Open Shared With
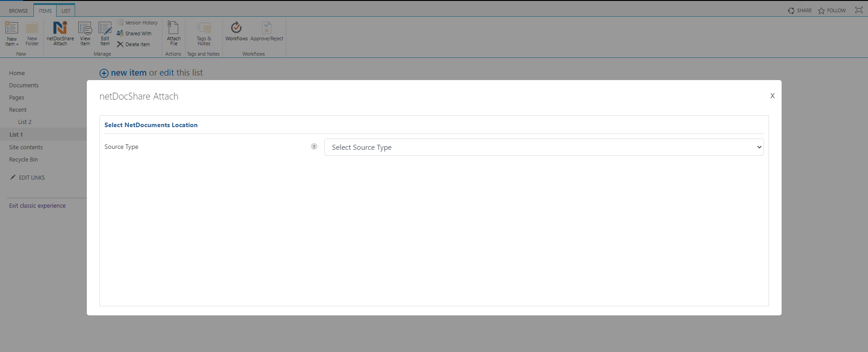This screenshot has height=352, width=868. [134, 33]
